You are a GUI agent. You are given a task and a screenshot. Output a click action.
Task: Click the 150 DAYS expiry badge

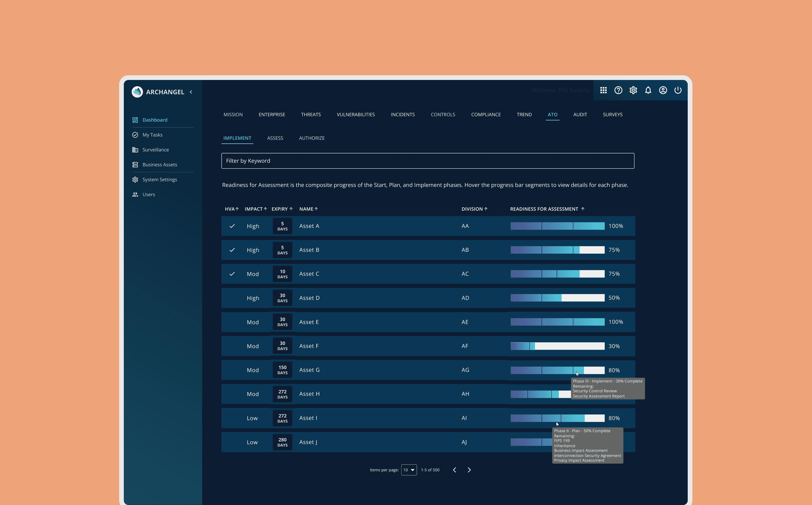(282, 370)
